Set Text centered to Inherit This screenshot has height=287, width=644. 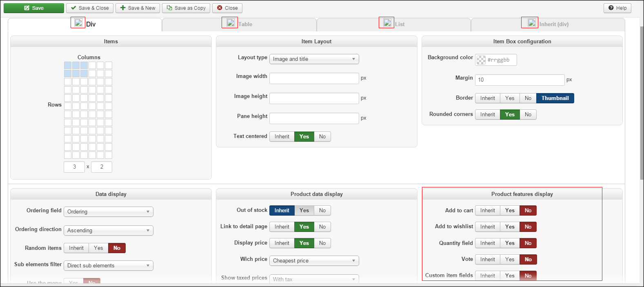(x=282, y=137)
